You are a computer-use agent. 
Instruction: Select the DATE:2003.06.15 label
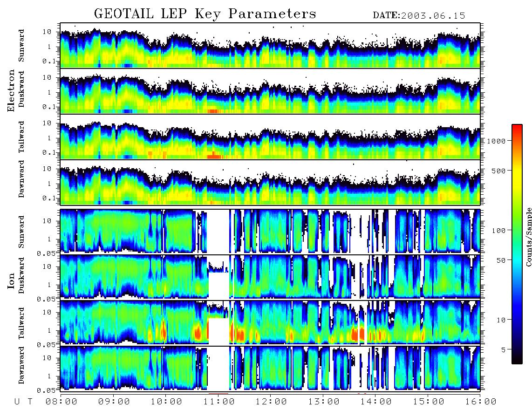(x=419, y=15)
